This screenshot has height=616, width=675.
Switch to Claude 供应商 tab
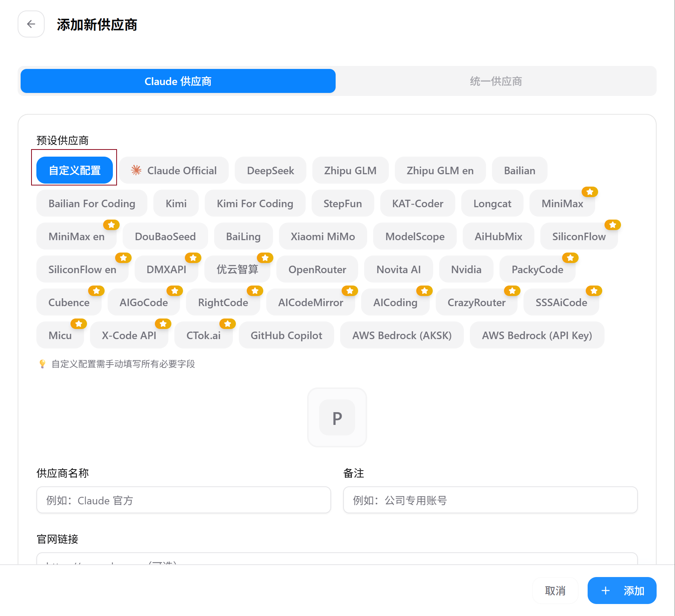[x=178, y=81]
